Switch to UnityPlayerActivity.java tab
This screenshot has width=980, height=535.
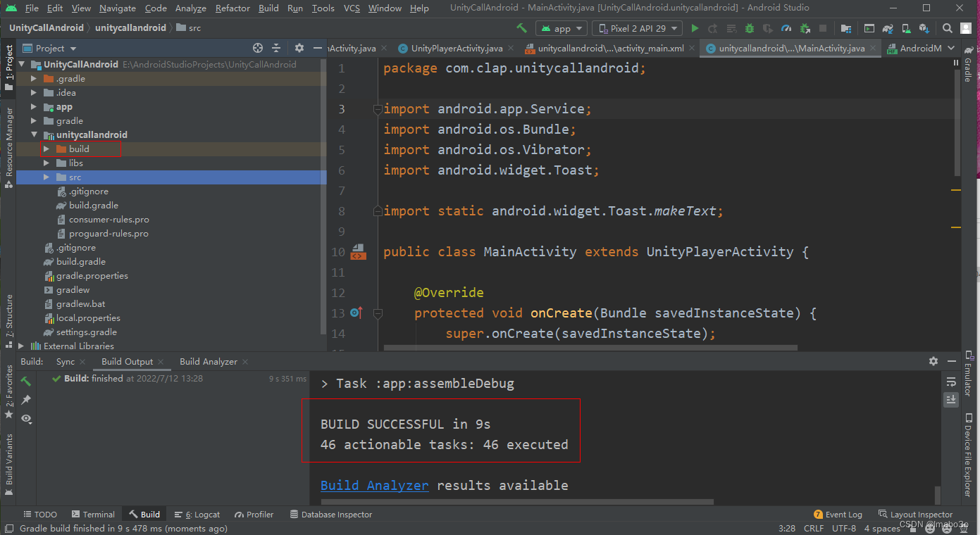(x=457, y=49)
